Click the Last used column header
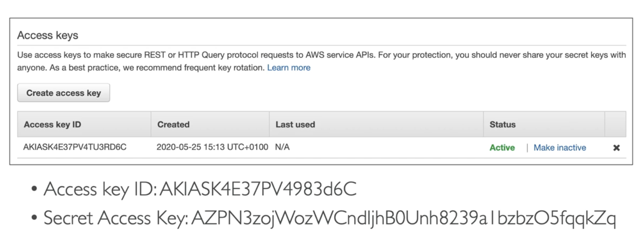Viewport: 644px width, 236px height. [x=295, y=124]
